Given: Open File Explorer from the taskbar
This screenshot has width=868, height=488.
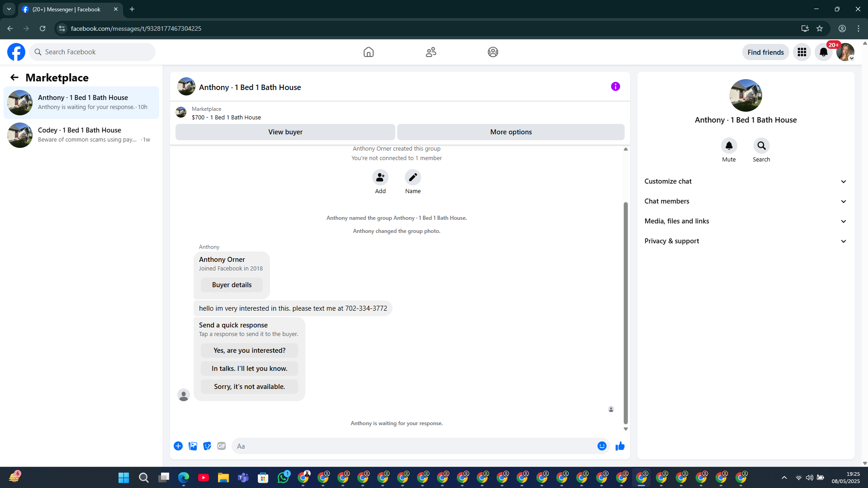Looking at the screenshot, I should coord(223,478).
